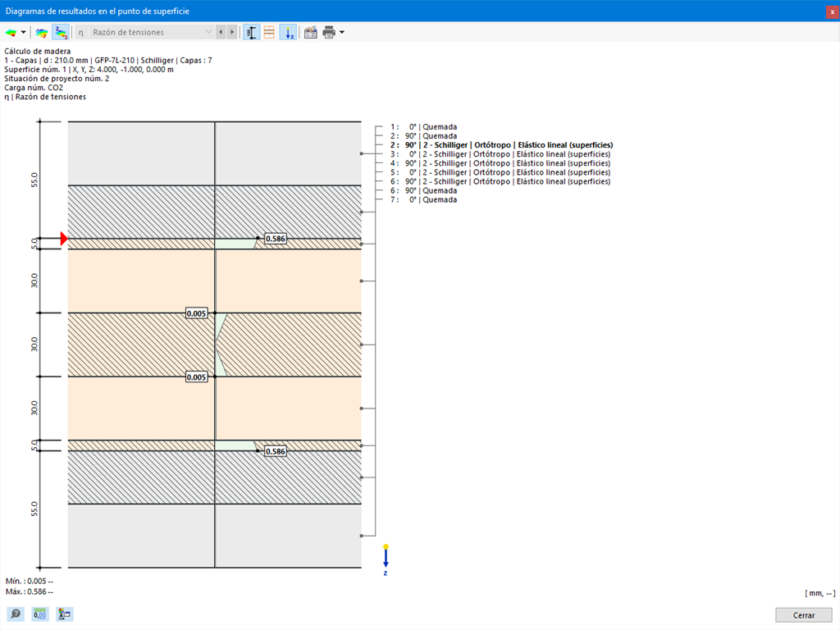Click the lower 0.586 value label

[276, 452]
